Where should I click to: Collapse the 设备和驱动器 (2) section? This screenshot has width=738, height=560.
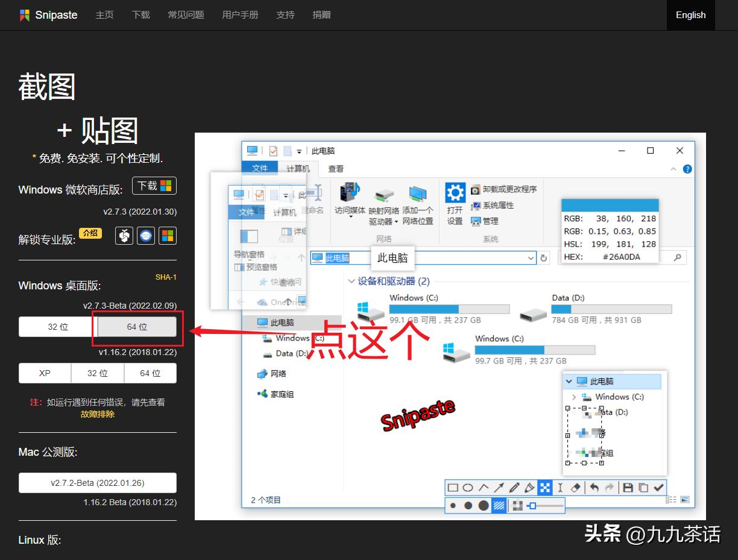tap(352, 280)
